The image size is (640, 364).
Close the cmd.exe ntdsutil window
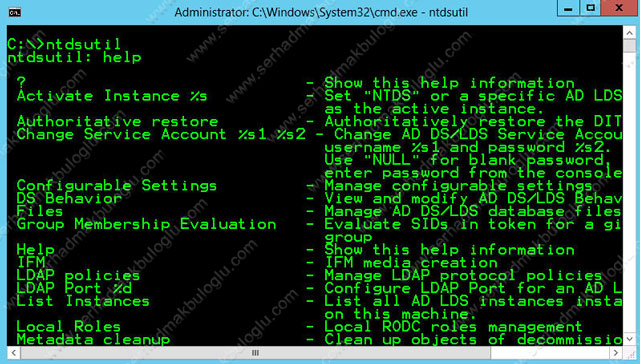(x=619, y=8)
